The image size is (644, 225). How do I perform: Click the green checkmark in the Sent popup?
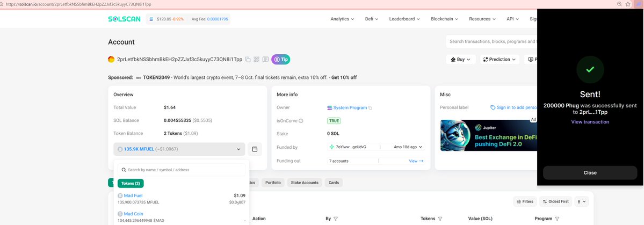point(590,70)
